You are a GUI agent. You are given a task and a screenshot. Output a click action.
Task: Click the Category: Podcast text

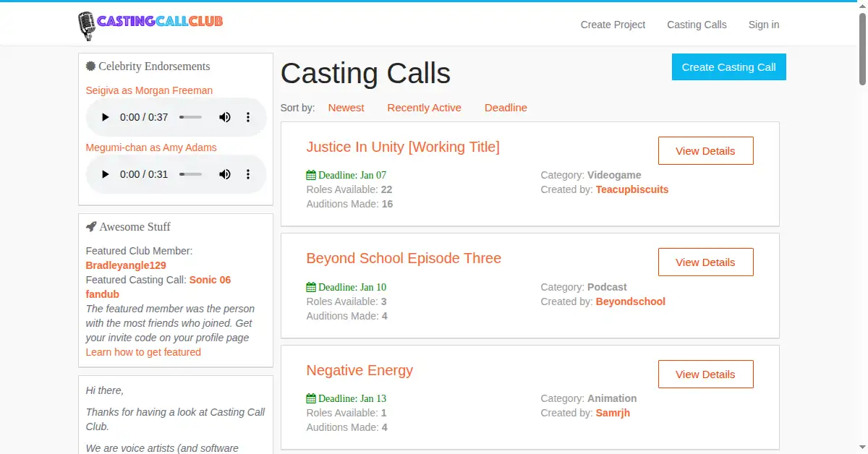click(584, 287)
